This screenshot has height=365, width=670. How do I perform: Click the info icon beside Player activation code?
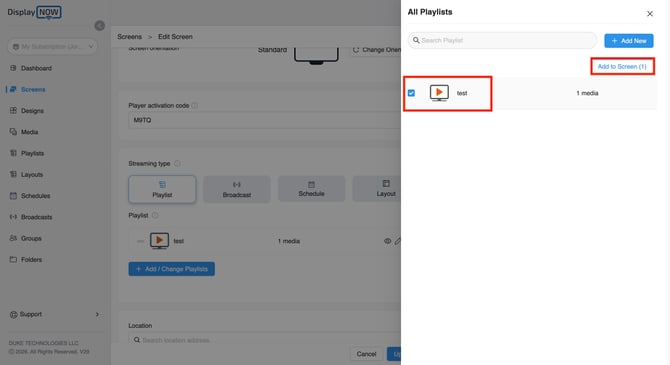[194, 105]
